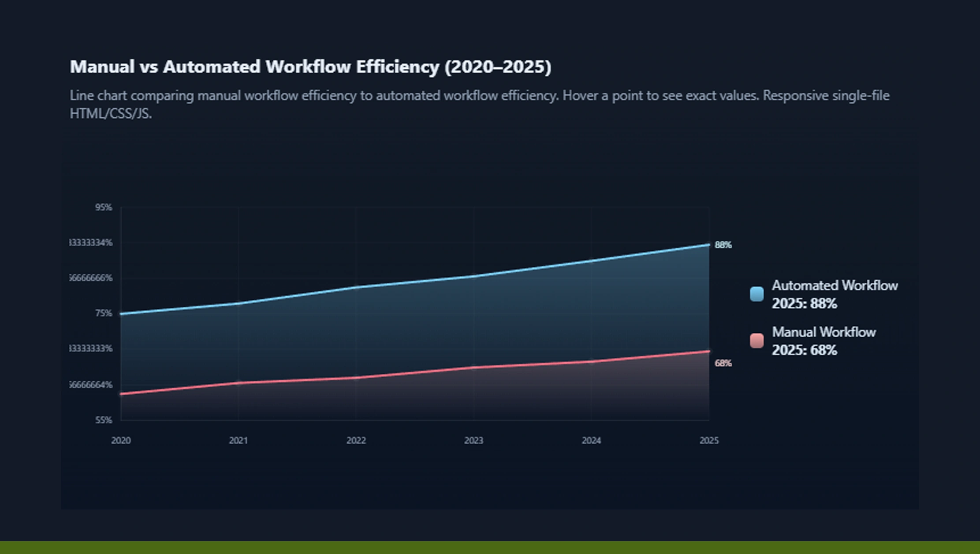The height and width of the screenshot is (554, 980).
Task: Click the 88% end label on blue line
Action: (x=723, y=245)
